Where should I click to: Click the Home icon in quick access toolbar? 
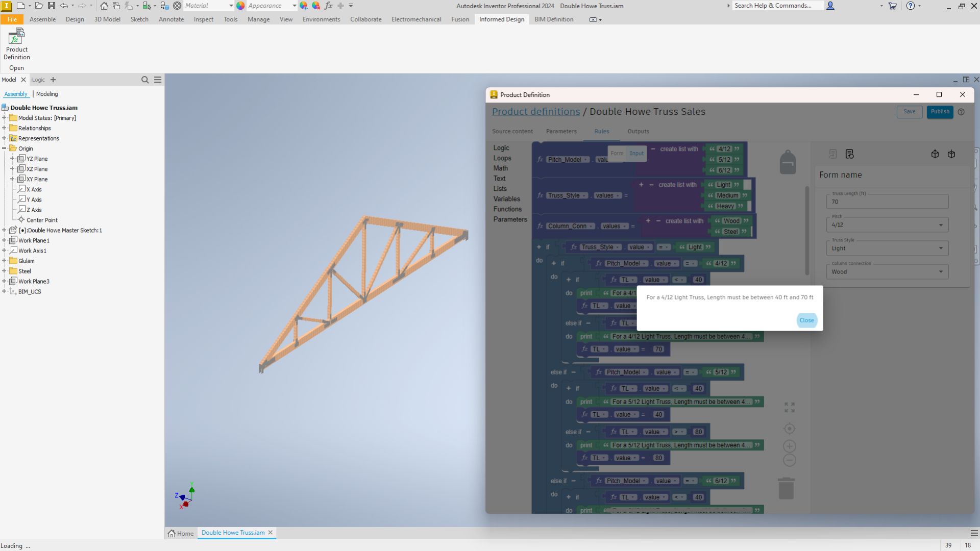104,6
